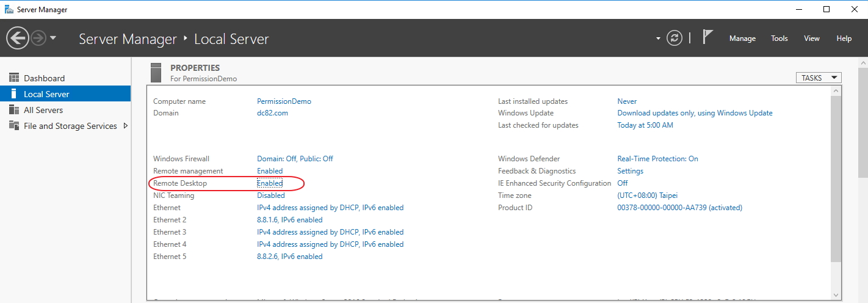Click Ethernet 2 address 8.8.1.6 link
This screenshot has width=868, height=303.
click(290, 220)
